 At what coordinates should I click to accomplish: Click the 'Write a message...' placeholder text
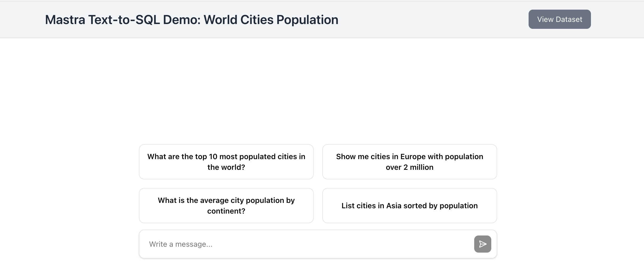click(181, 244)
